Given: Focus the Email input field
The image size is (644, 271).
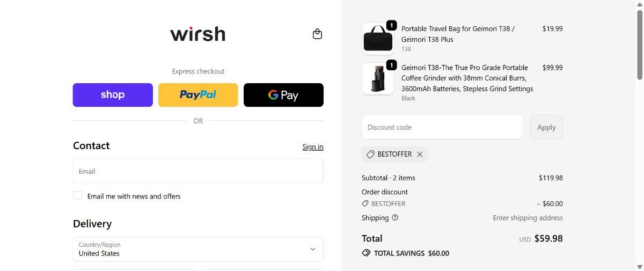Looking at the screenshot, I should point(197,171).
